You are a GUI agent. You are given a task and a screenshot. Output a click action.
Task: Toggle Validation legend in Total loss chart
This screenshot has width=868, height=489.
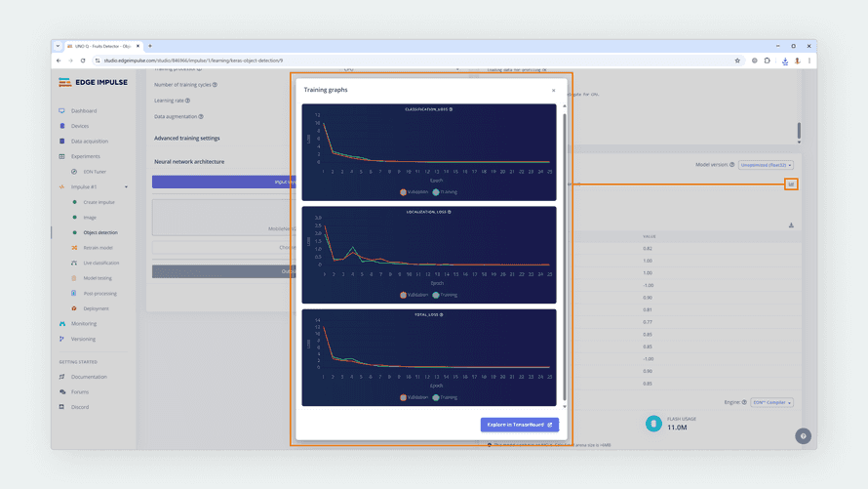pos(414,397)
